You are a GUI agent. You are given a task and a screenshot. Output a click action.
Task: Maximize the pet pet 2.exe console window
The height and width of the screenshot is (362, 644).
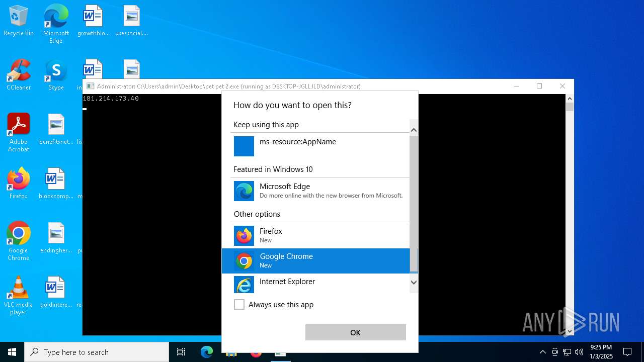pos(539,86)
